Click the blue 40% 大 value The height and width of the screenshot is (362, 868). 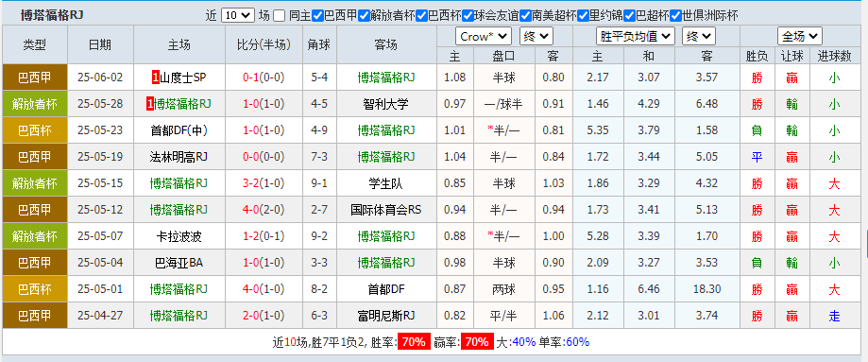(x=523, y=342)
